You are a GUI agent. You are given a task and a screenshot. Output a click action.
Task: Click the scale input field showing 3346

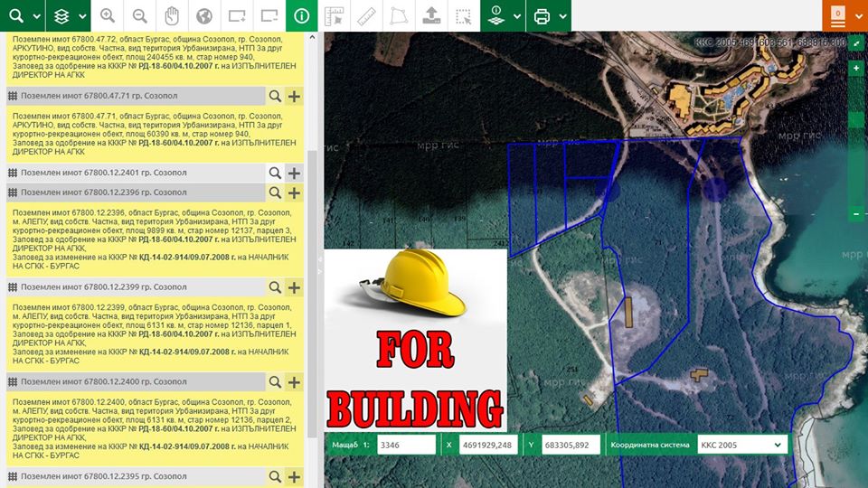click(404, 445)
